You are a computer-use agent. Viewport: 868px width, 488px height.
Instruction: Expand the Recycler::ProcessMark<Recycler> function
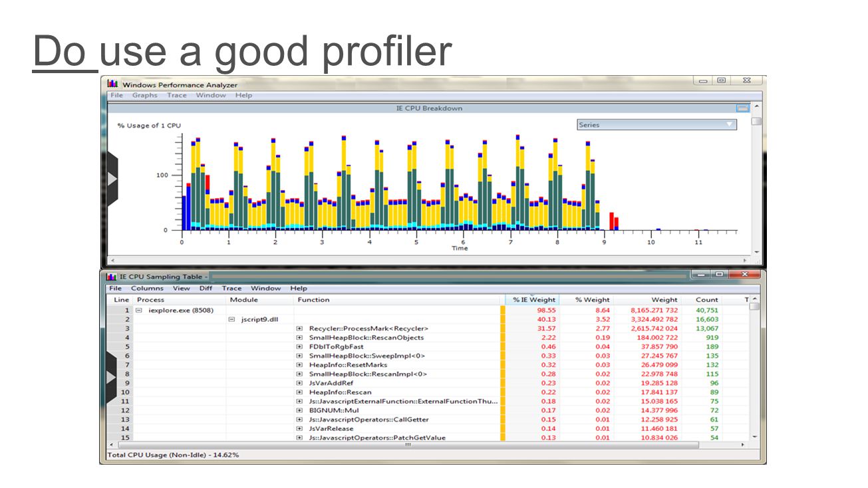pos(300,328)
